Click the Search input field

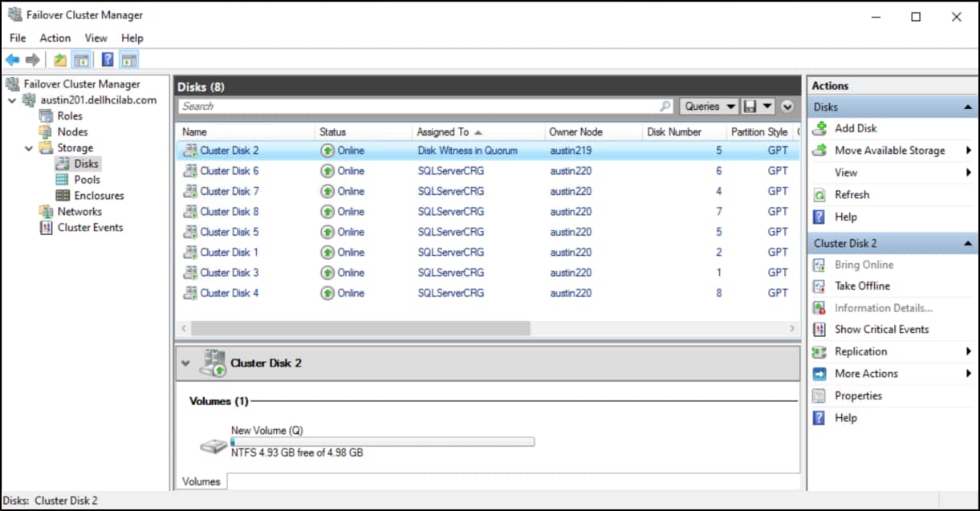tap(418, 106)
